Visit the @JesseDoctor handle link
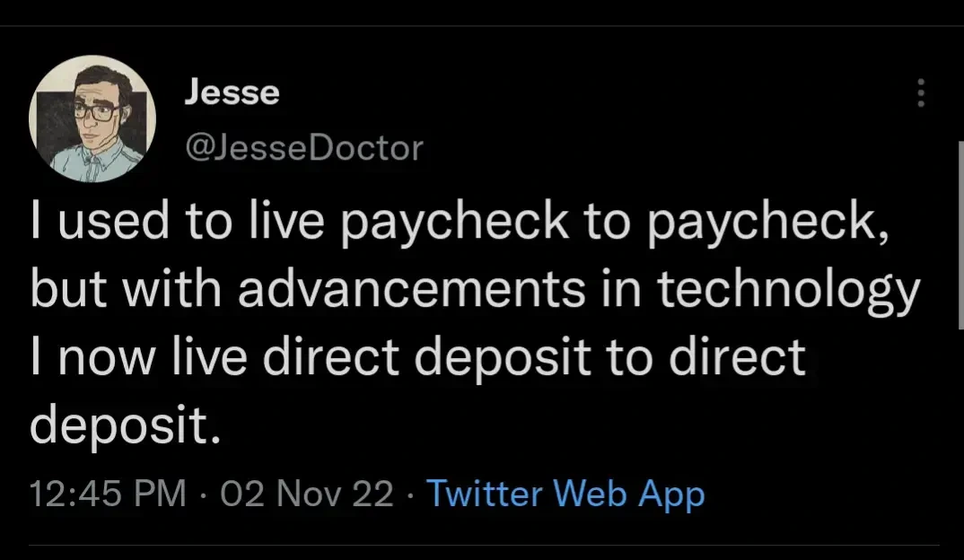 click(x=302, y=147)
